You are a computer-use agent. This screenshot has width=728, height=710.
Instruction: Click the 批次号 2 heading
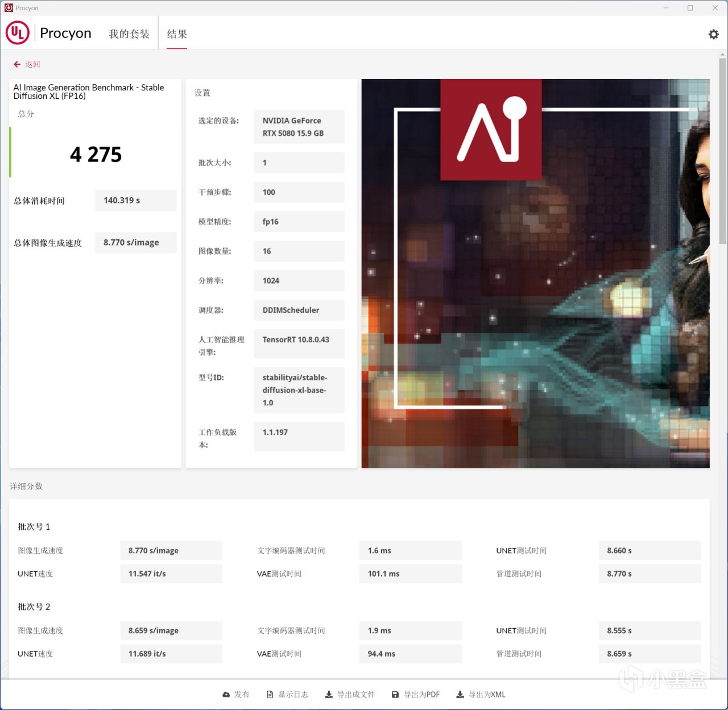point(34,607)
